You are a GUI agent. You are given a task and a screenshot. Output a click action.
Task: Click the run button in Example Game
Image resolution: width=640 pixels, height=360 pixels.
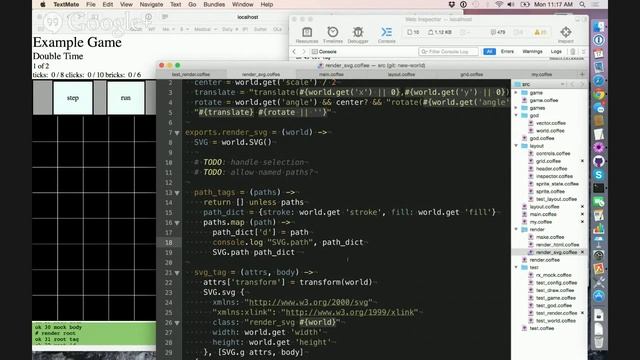coord(126,98)
